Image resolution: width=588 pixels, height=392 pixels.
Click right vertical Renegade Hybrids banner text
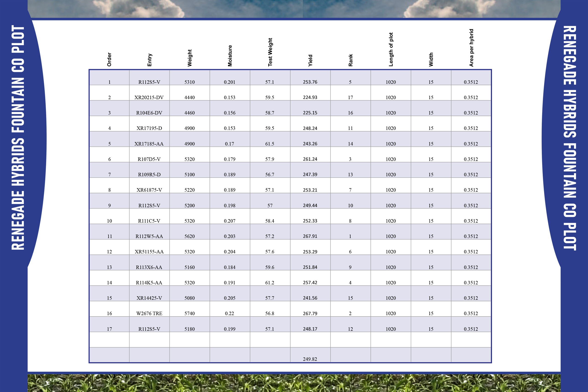(x=570, y=137)
